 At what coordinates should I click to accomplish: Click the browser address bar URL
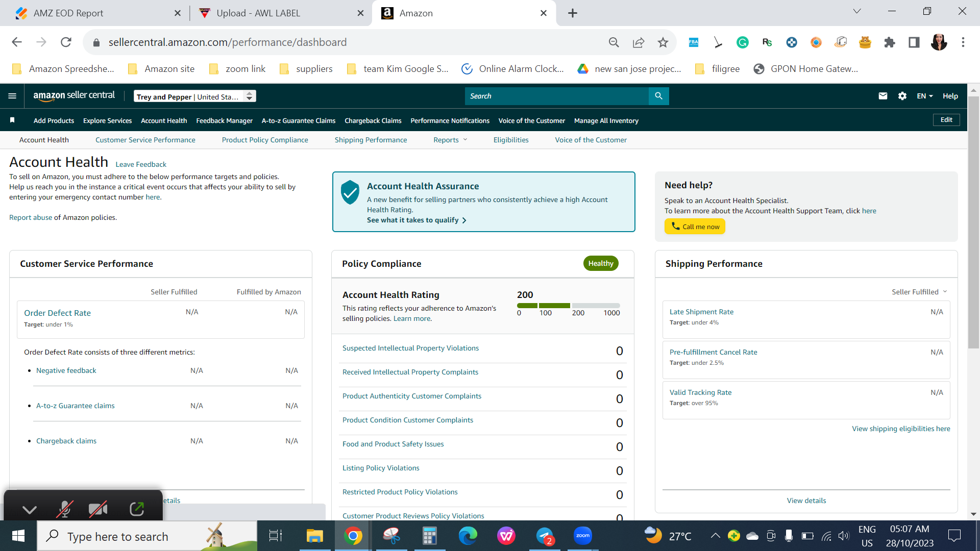(x=228, y=42)
